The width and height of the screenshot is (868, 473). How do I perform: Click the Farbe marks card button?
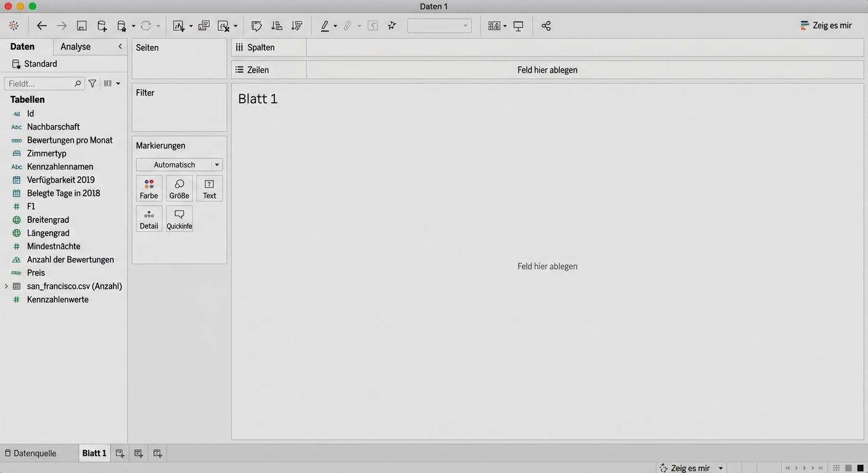(149, 188)
